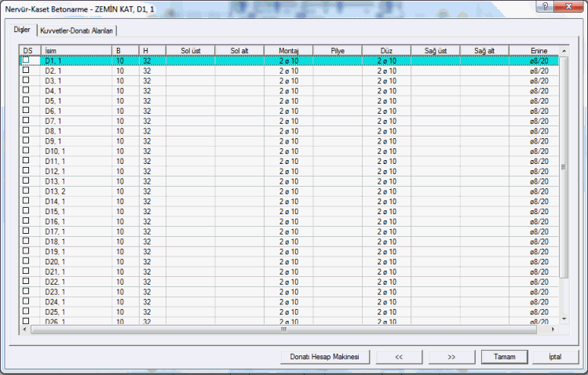Open the help question mark button
The height and width of the screenshot is (375, 588).
(545, 6)
